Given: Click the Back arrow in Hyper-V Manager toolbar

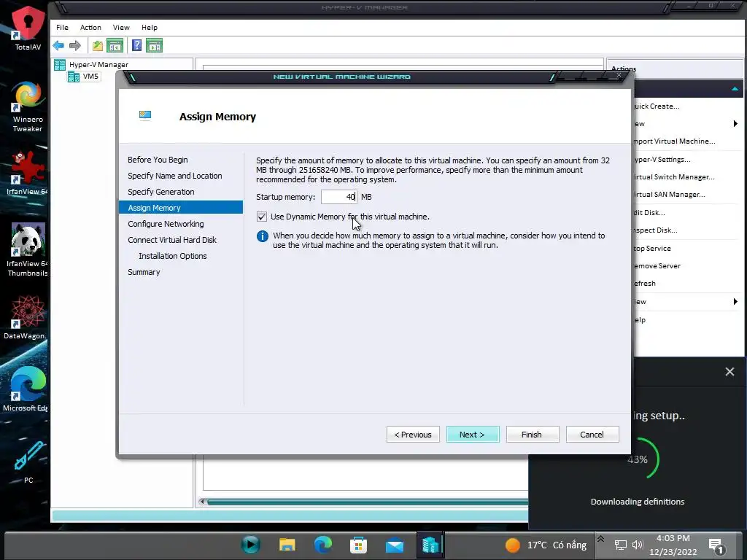Looking at the screenshot, I should pyautogui.click(x=58, y=46).
